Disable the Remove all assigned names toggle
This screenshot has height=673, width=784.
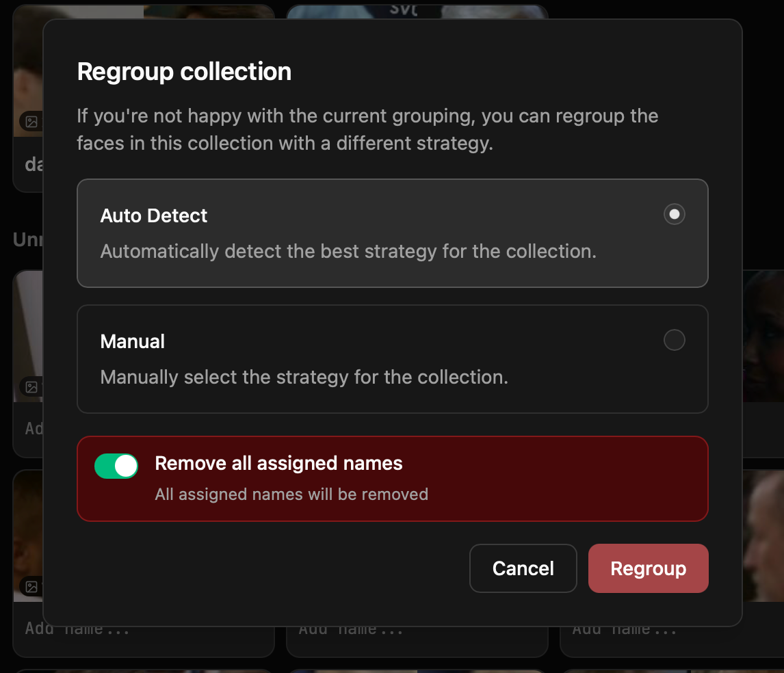point(116,466)
